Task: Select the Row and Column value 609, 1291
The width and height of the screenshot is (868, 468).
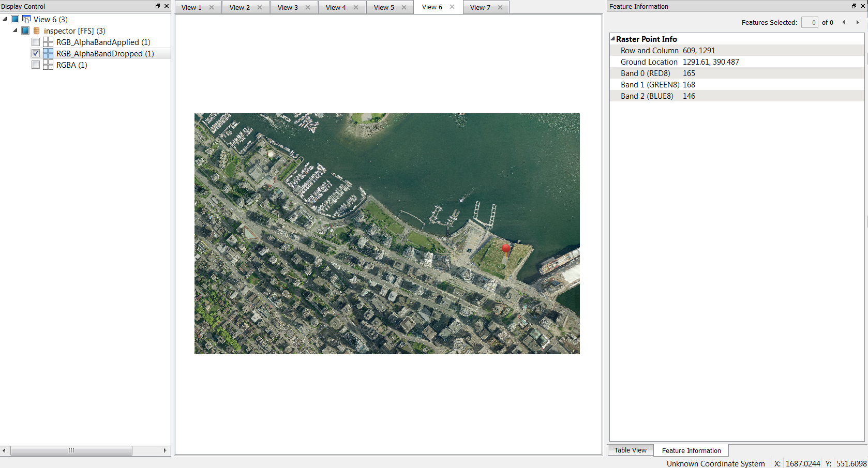Action: coord(699,50)
